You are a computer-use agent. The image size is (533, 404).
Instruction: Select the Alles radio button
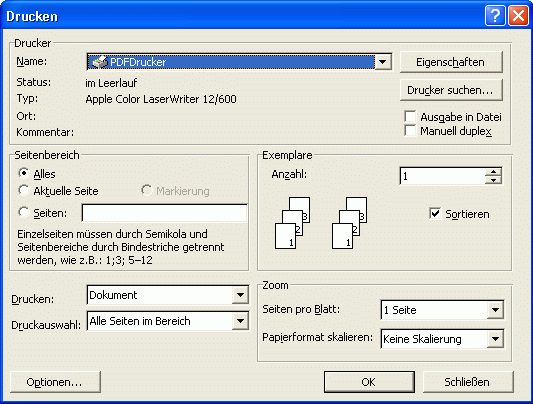(24, 173)
